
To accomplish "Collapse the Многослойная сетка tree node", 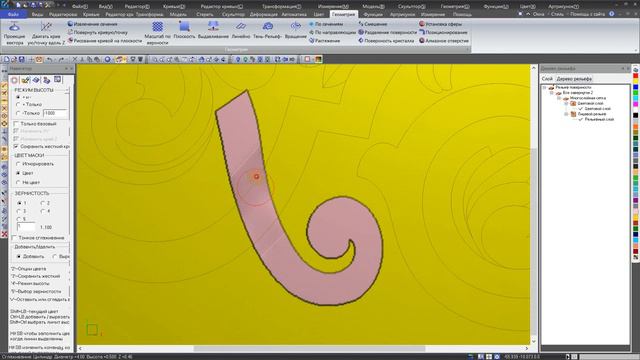I will click(x=560, y=98).
